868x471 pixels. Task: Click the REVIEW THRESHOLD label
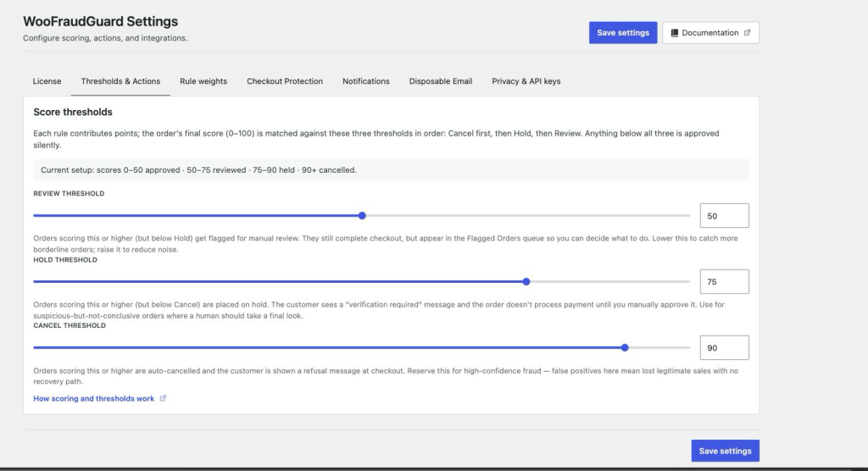69,193
